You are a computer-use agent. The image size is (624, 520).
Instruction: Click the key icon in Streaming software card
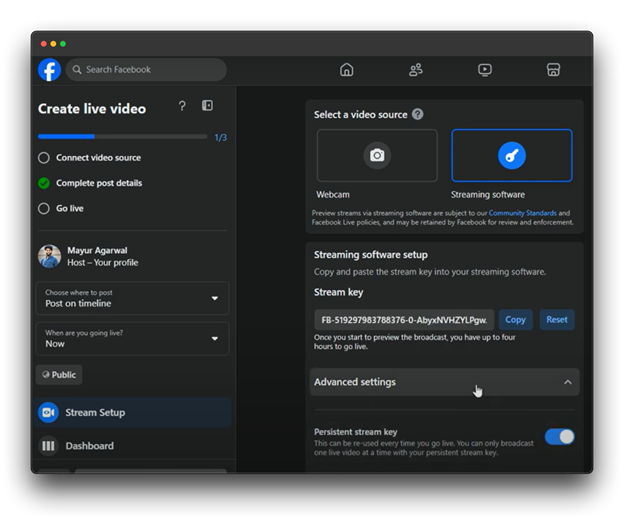pyautogui.click(x=512, y=155)
